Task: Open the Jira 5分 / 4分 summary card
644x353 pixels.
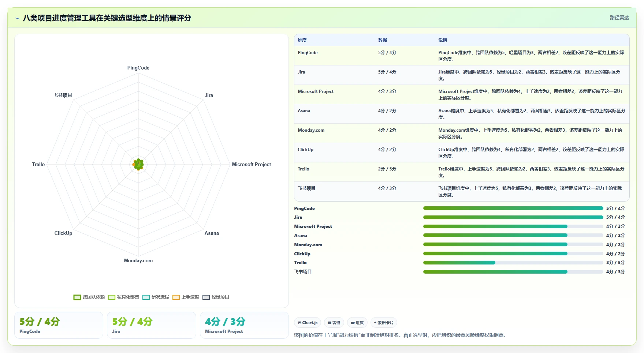Action: 152,325
